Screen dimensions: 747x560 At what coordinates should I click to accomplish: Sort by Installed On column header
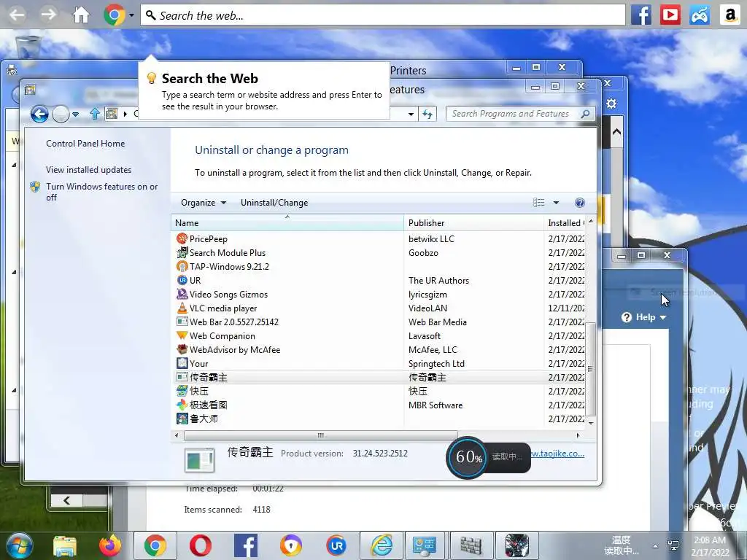[565, 223]
